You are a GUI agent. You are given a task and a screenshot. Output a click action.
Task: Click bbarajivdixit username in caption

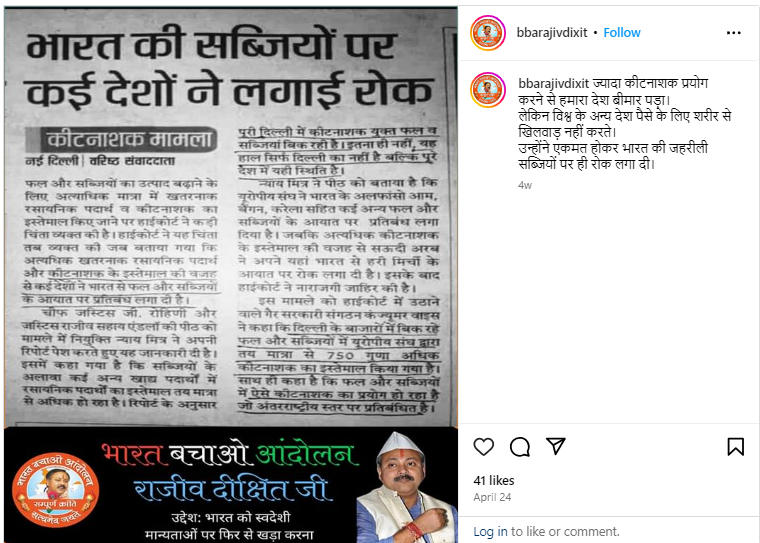[x=554, y=83]
